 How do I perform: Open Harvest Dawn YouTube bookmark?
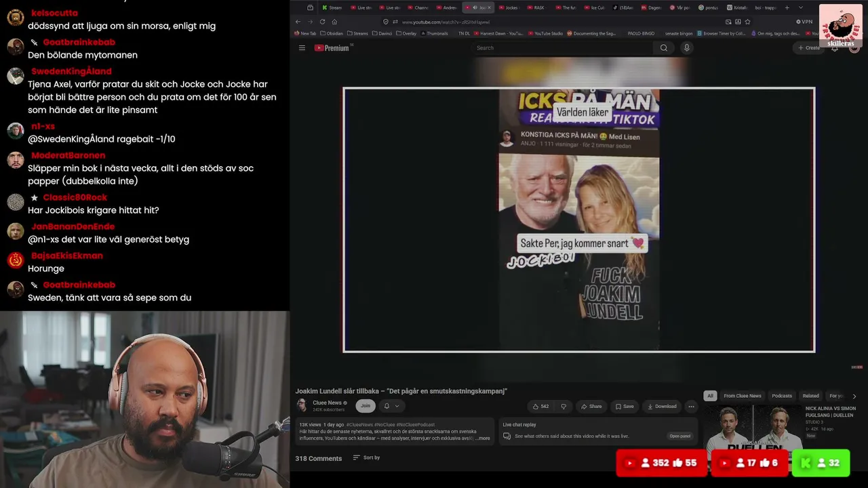498,33
